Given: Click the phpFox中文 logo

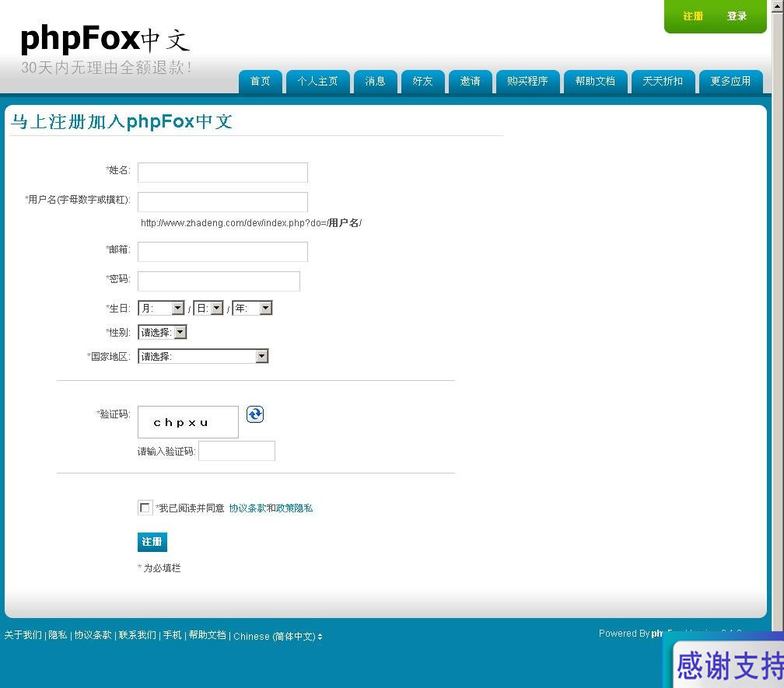Looking at the screenshot, I should pyautogui.click(x=105, y=38).
